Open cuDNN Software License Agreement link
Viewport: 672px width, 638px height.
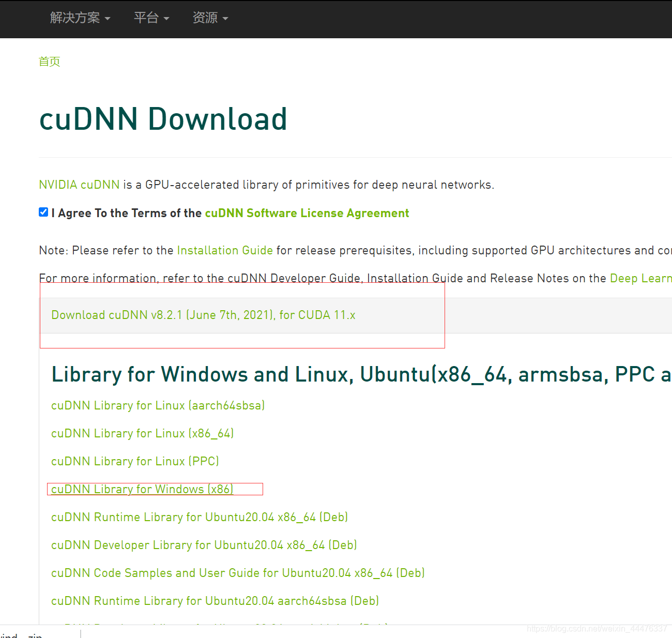307,213
